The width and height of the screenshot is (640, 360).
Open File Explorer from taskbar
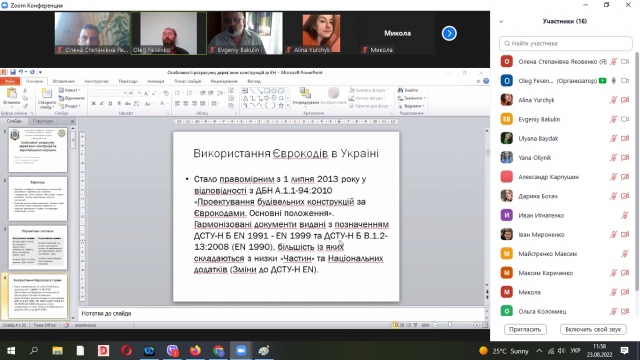pyautogui.click(x=57, y=351)
